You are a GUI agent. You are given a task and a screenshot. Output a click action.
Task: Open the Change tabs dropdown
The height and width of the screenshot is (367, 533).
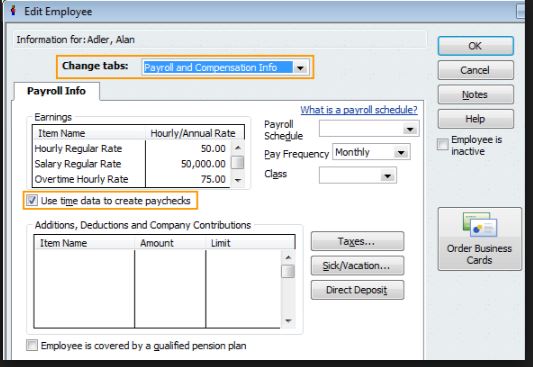pos(300,68)
